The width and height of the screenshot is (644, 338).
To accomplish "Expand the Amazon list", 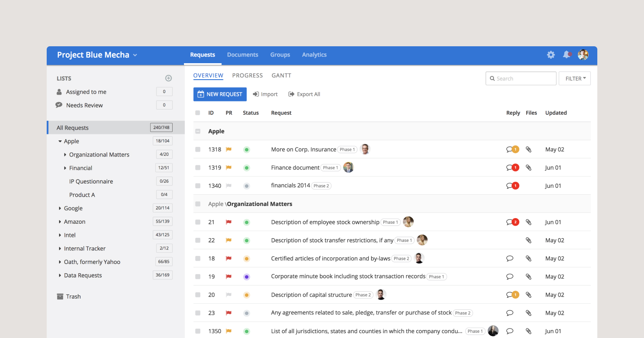I will [x=60, y=222].
